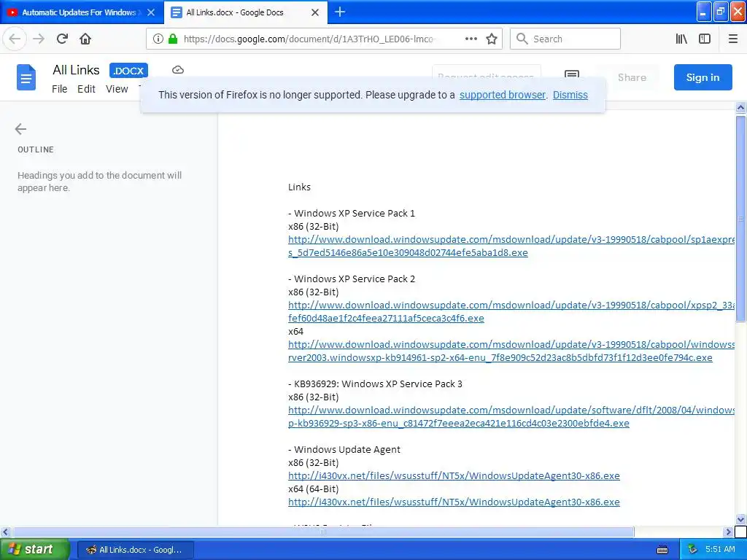747x560 pixels.
Task: Dismiss the unsupported Firefox notice
Action: point(570,95)
